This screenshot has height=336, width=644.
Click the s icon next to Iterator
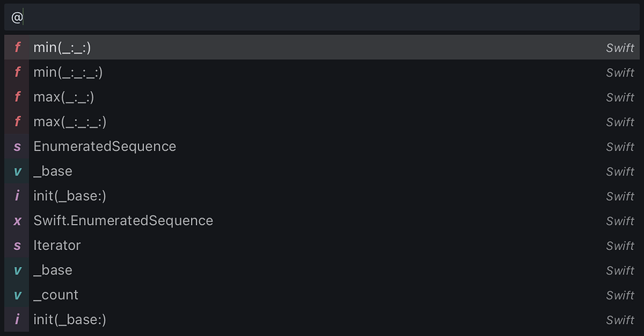(x=17, y=246)
